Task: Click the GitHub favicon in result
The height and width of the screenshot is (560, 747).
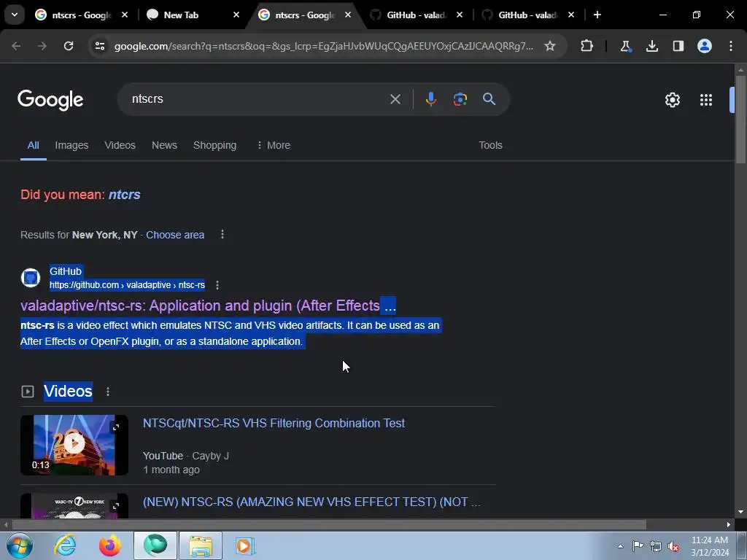Action: click(x=31, y=278)
